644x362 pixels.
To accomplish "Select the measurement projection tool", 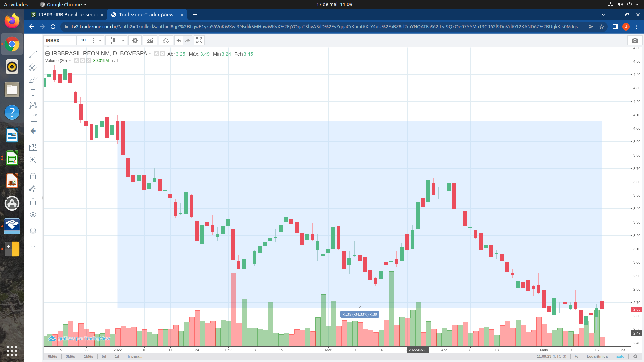I will [33, 118].
